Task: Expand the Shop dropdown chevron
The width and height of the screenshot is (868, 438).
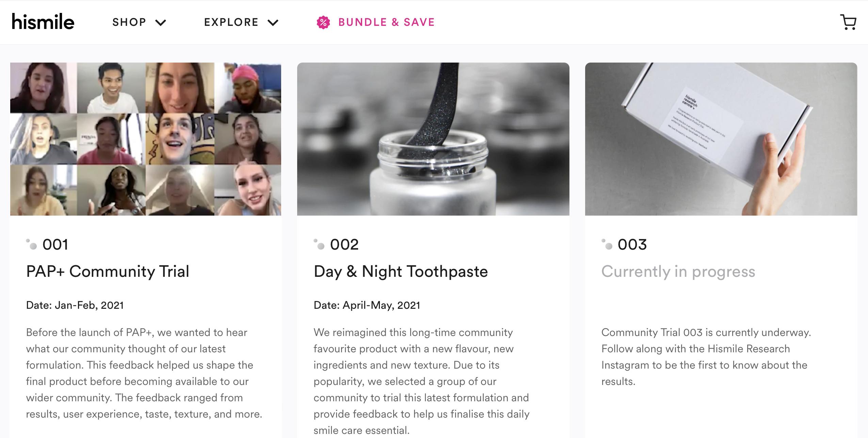Action: [161, 23]
